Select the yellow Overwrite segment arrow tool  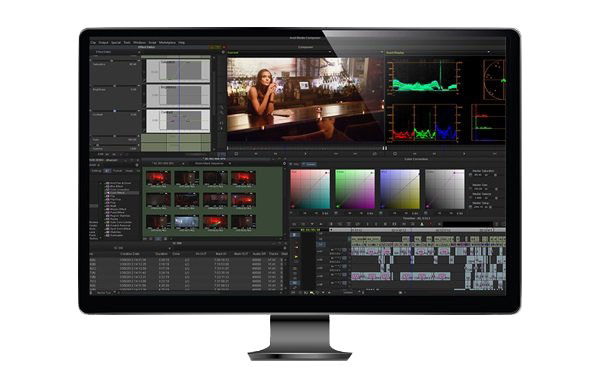click(x=295, y=257)
